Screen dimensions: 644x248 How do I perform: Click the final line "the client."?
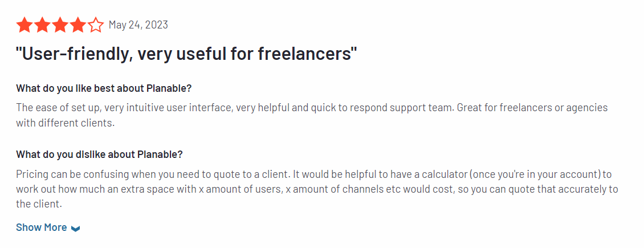pyautogui.click(x=39, y=204)
